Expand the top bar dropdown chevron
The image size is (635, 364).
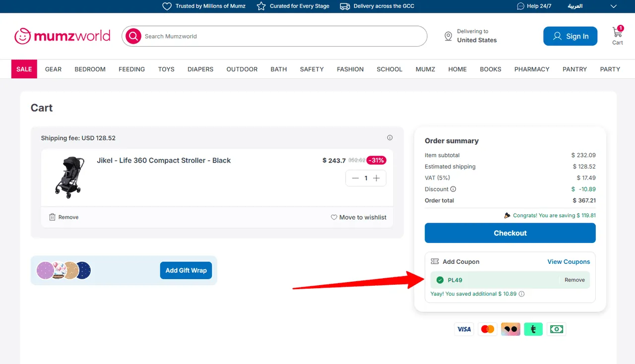[x=614, y=6]
